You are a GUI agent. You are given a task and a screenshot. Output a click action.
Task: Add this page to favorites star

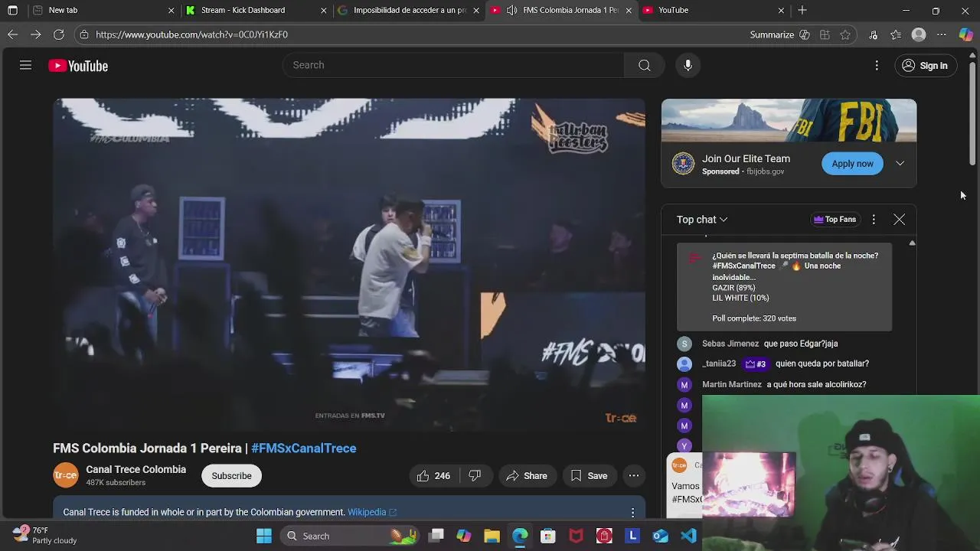point(845,34)
